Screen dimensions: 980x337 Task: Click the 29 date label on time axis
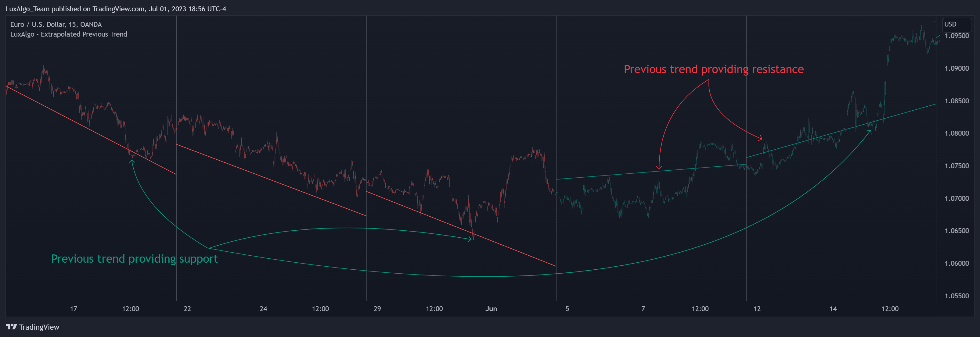click(377, 309)
